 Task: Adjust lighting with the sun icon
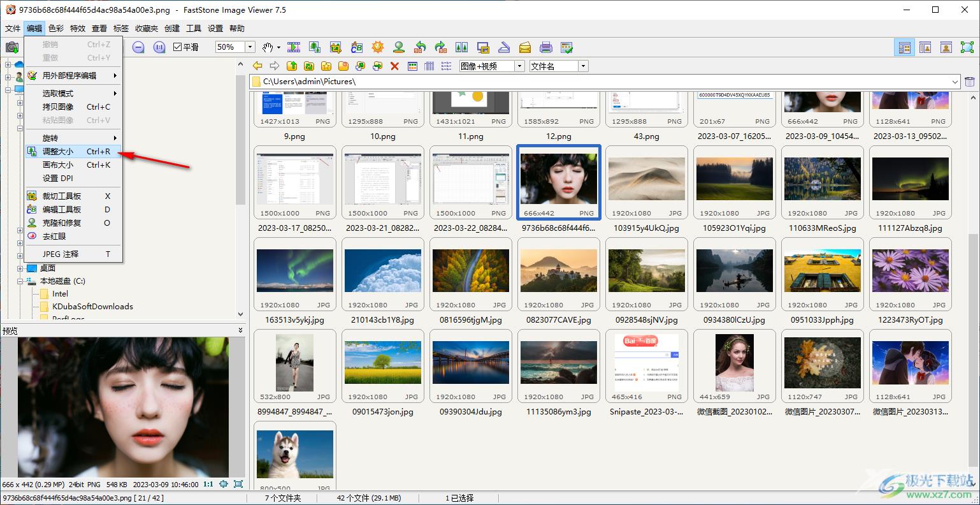click(x=378, y=47)
